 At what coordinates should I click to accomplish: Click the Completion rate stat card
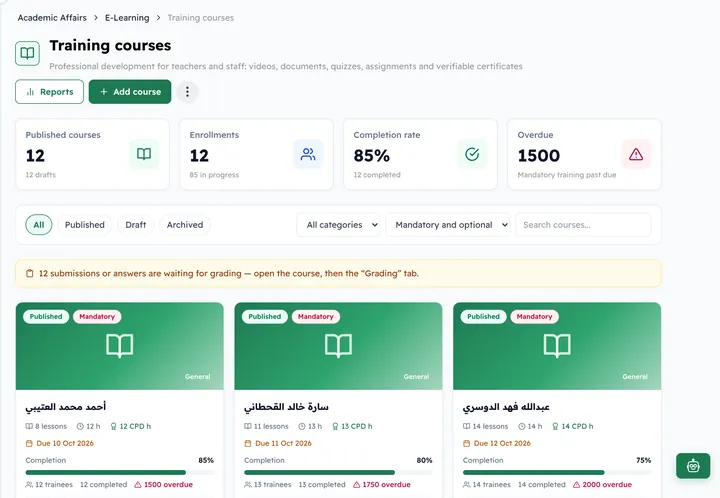pyautogui.click(x=420, y=154)
